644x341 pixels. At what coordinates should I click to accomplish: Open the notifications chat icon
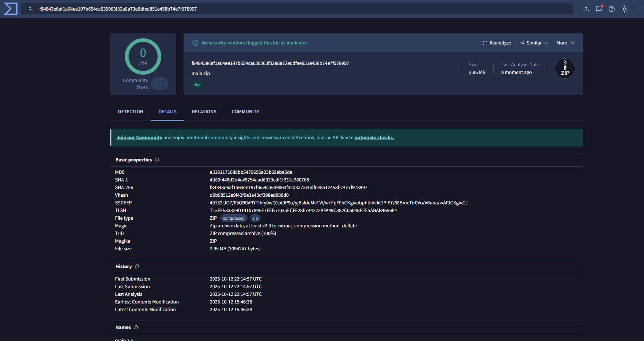(x=599, y=9)
